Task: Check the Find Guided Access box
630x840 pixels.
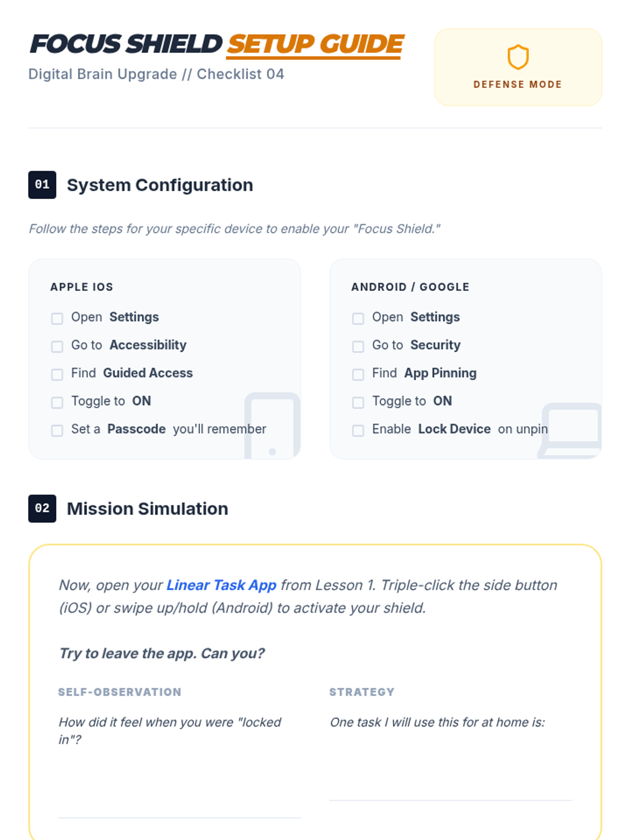Action: point(57,374)
